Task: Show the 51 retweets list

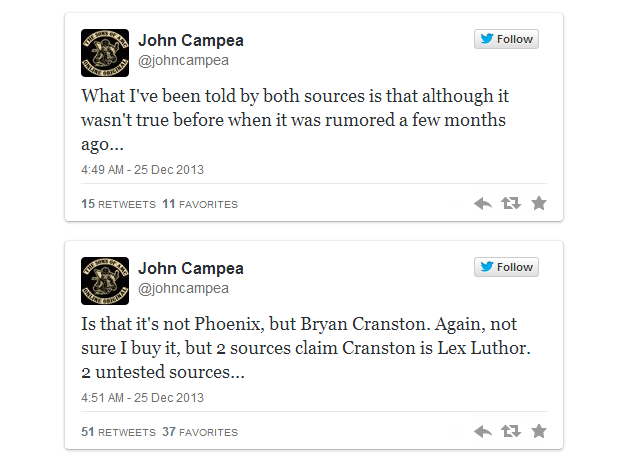Action: tap(118, 433)
